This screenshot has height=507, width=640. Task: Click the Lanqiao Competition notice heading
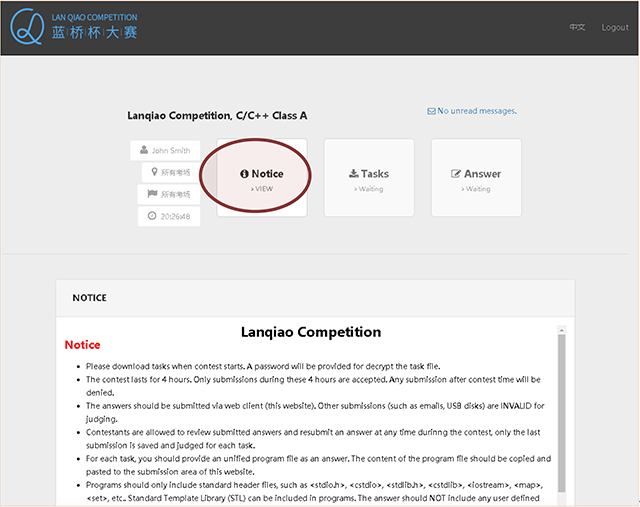point(310,332)
